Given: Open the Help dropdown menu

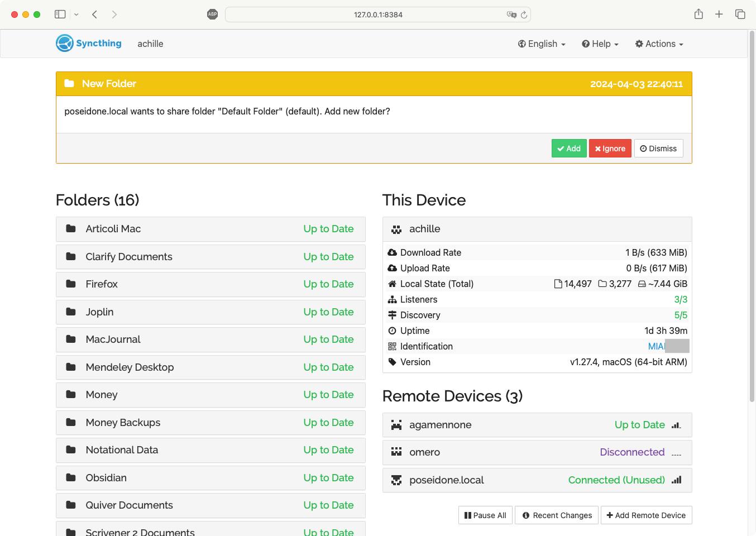Looking at the screenshot, I should [x=600, y=44].
